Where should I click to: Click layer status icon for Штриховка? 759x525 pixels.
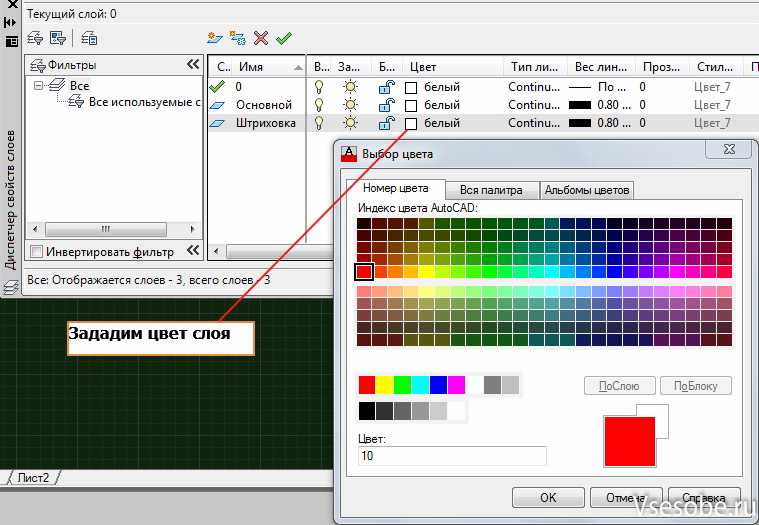[217, 123]
